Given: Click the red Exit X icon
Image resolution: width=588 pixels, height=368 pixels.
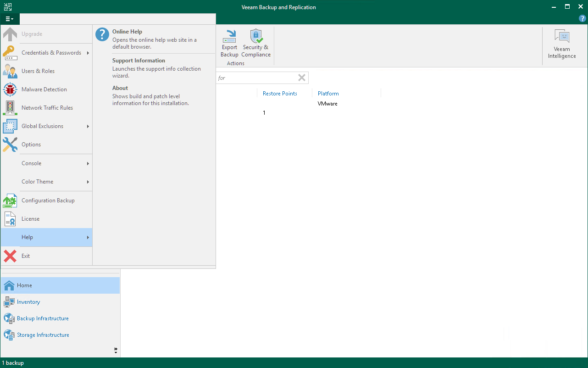Looking at the screenshot, I should 10,256.
